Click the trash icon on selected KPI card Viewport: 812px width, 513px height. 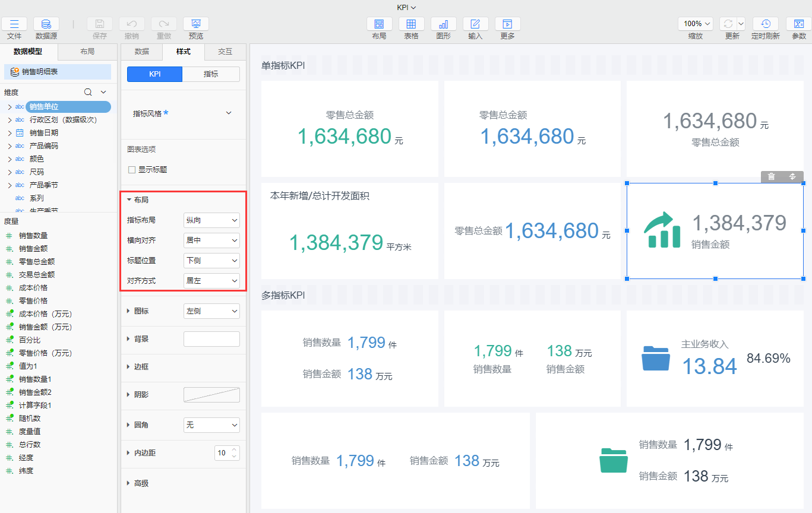pyautogui.click(x=771, y=176)
